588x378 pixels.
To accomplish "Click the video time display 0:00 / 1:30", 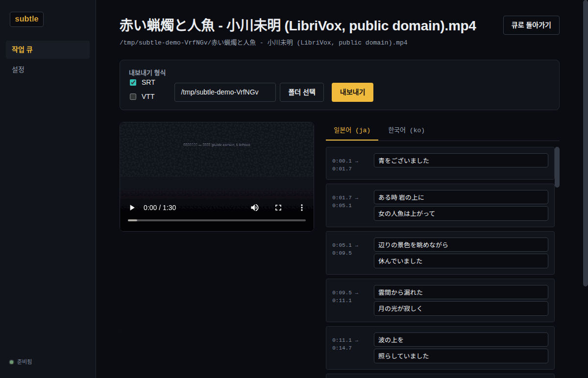I will tap(160, 208).
